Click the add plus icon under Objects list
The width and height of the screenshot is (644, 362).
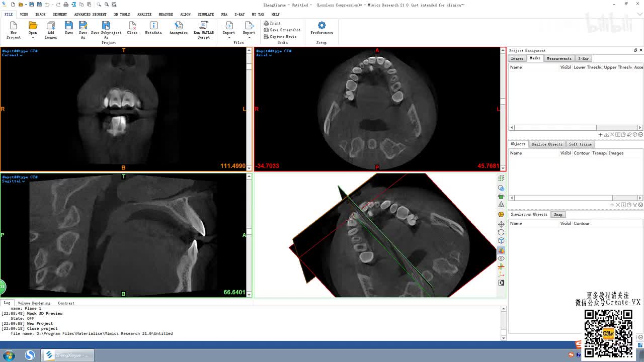coord(612,205)
